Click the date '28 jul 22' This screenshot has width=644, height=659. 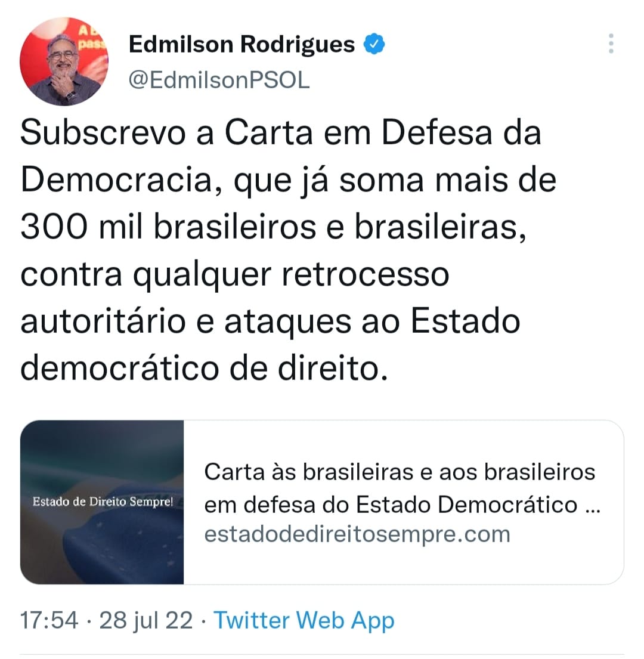[145, 620]
